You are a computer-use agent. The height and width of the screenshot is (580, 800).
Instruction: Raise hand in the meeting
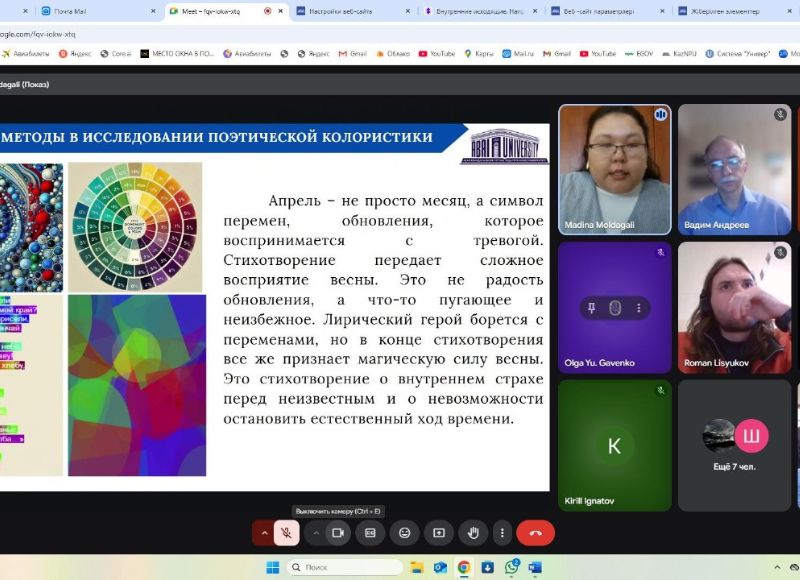470,533
